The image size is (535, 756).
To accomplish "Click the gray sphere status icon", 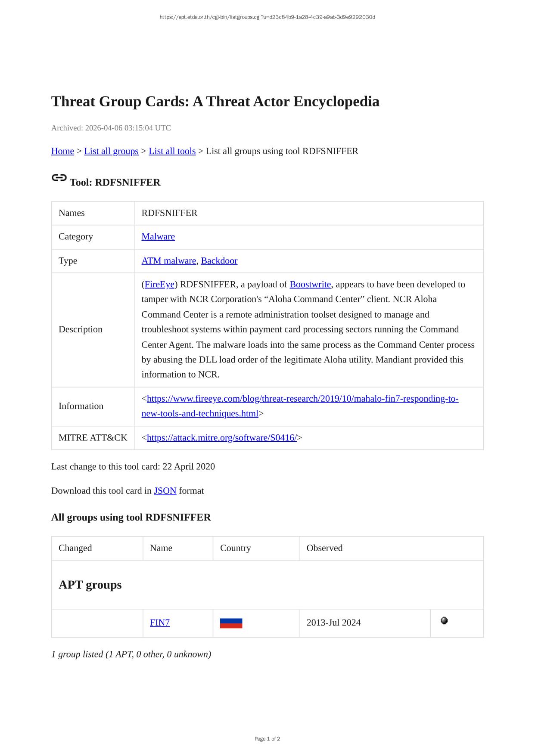I will coord(444,620).
